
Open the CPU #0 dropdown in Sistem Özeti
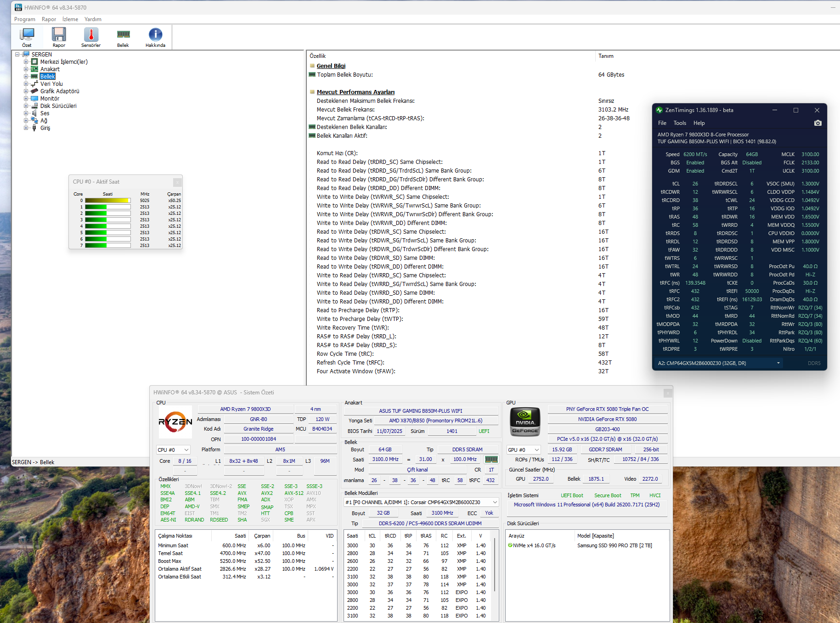tap(173, 450)
